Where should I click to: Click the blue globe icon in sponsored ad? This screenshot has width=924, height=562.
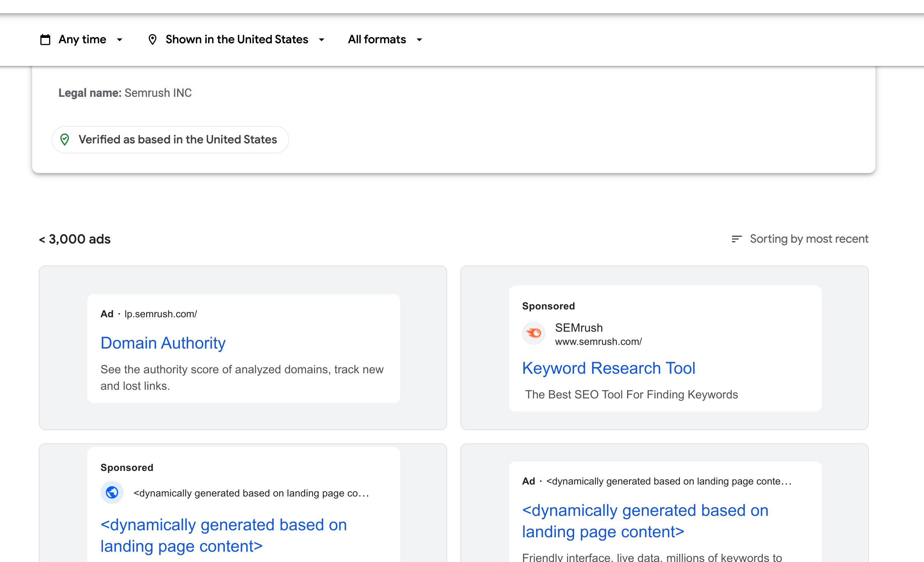[x=112, y=492]
